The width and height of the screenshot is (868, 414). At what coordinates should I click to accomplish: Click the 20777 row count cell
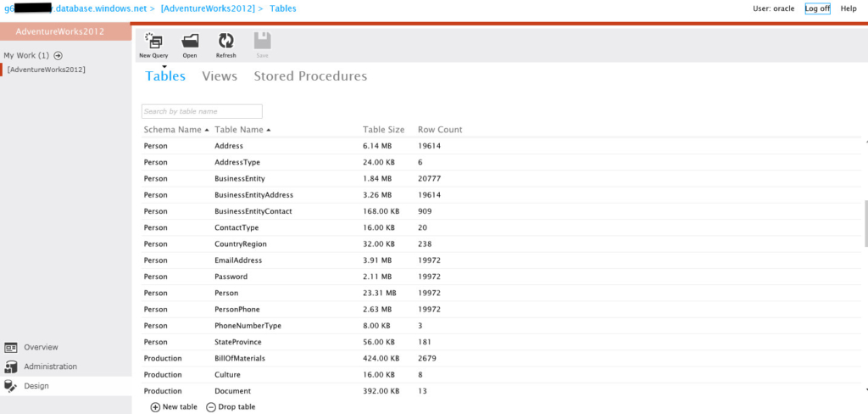[x=430, y=178]
